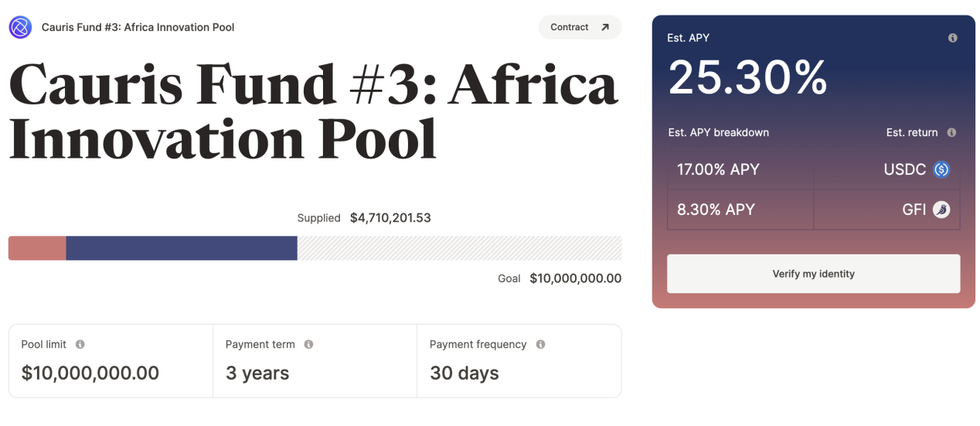Click the Cauris Fund purple logo icon

[20, 27]
